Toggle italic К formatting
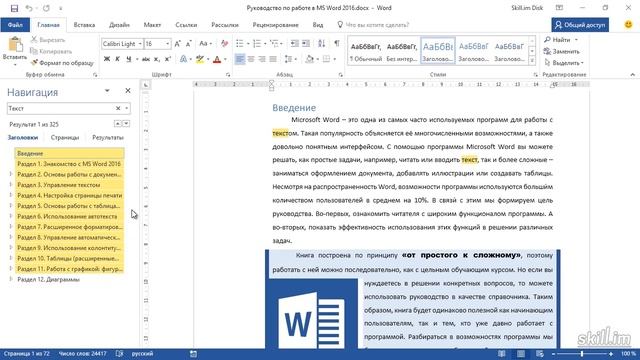640x360 pixels. [x=118, y=60]
